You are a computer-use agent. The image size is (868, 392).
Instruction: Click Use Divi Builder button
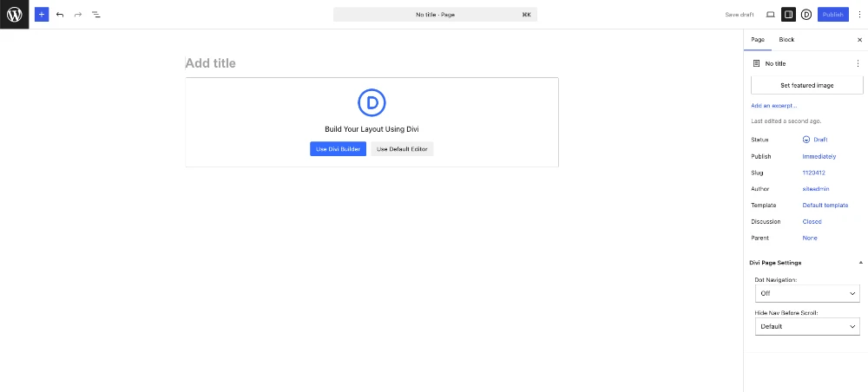coord(338,148)
